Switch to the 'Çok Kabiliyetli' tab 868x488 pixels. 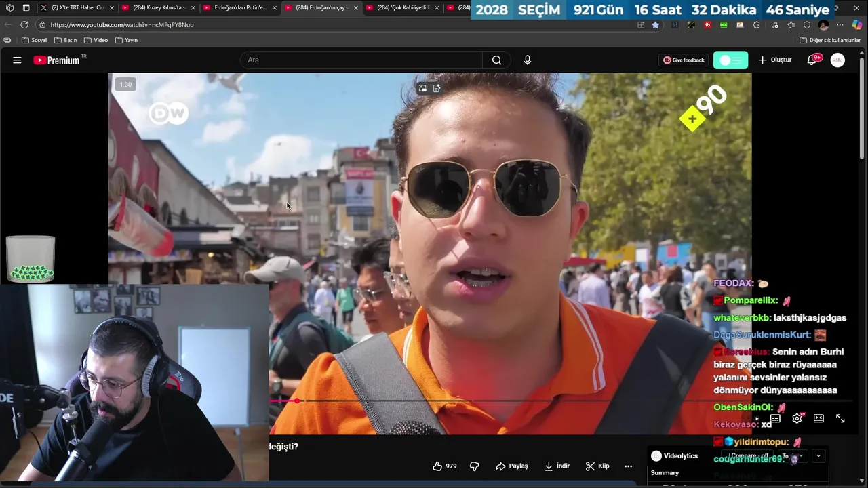click(401, 8)
